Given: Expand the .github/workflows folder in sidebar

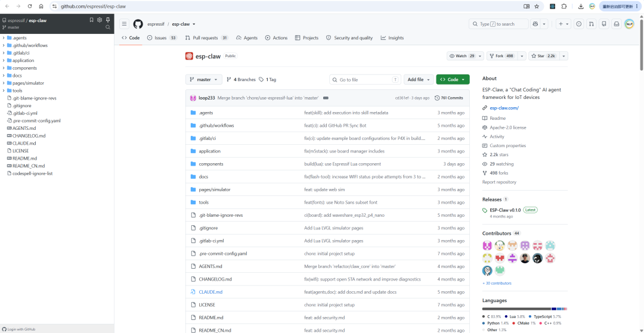Looking at the screenshot, I should (x=4, y=45).
